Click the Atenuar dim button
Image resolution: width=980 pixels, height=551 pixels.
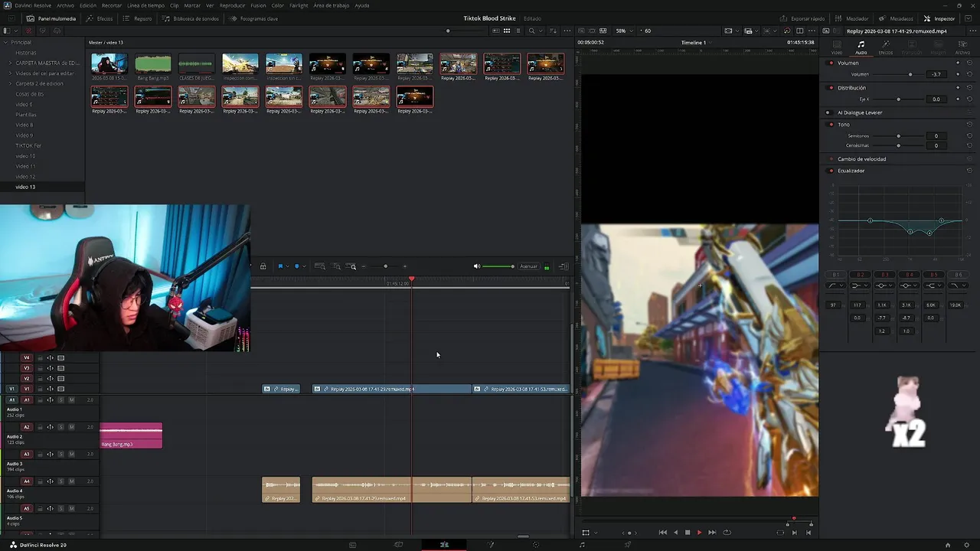click(529, 266)
